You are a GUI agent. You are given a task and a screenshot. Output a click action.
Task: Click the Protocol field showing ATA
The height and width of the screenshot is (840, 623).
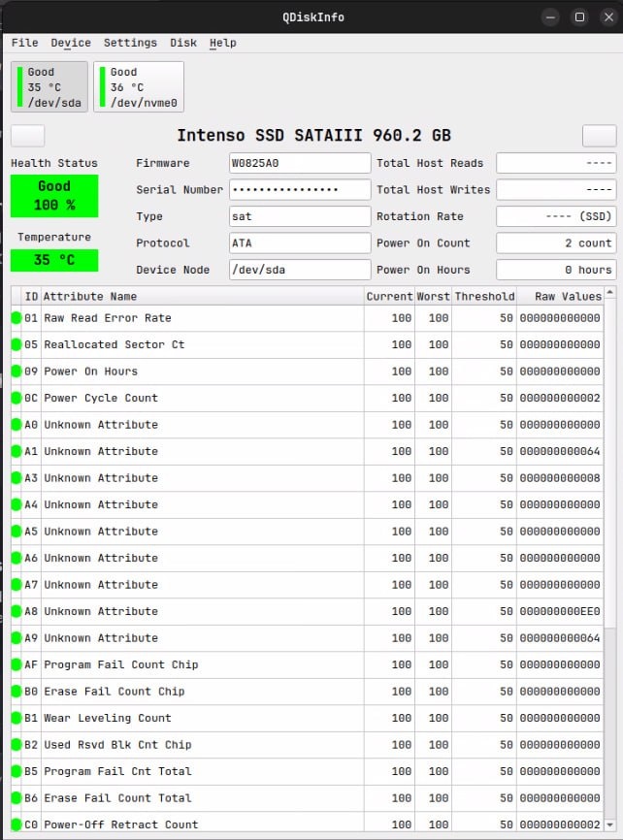[300, 243]
